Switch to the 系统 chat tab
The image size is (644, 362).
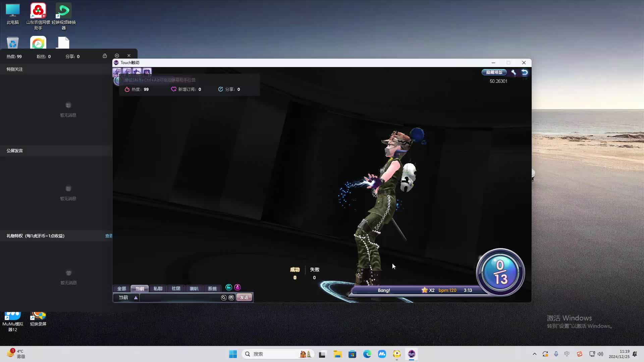pyautogui.click(x=212, y=289)
